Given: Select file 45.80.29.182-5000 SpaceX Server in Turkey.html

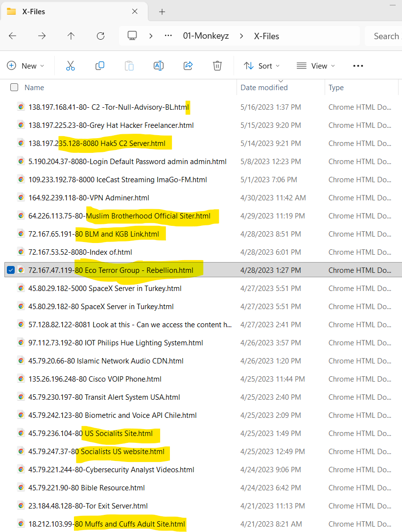Looking at the screenshot, I should click(105, 289).
